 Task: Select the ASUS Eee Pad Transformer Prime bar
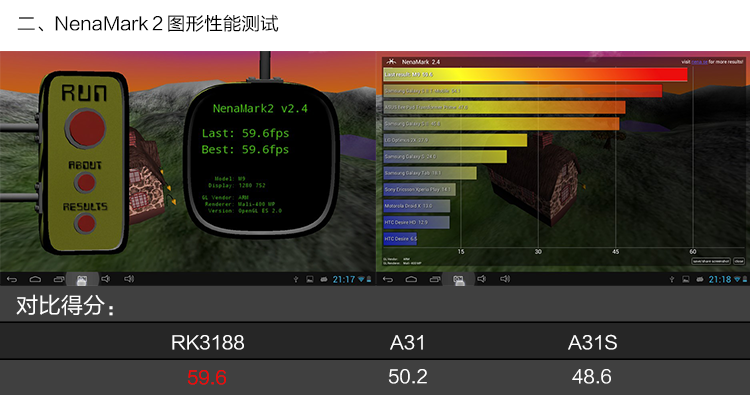coord(504,107)
